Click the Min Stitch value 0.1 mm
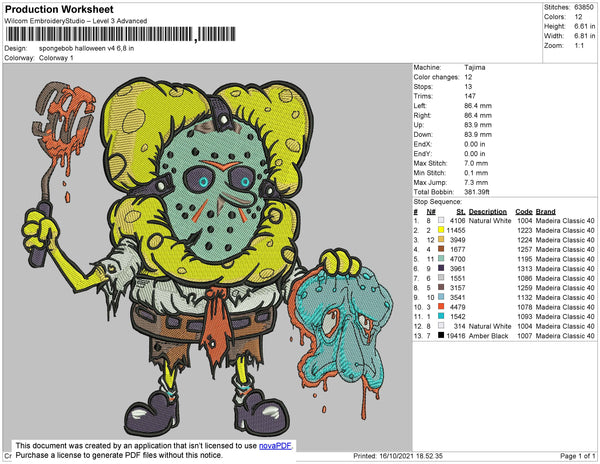 point(476,173)
